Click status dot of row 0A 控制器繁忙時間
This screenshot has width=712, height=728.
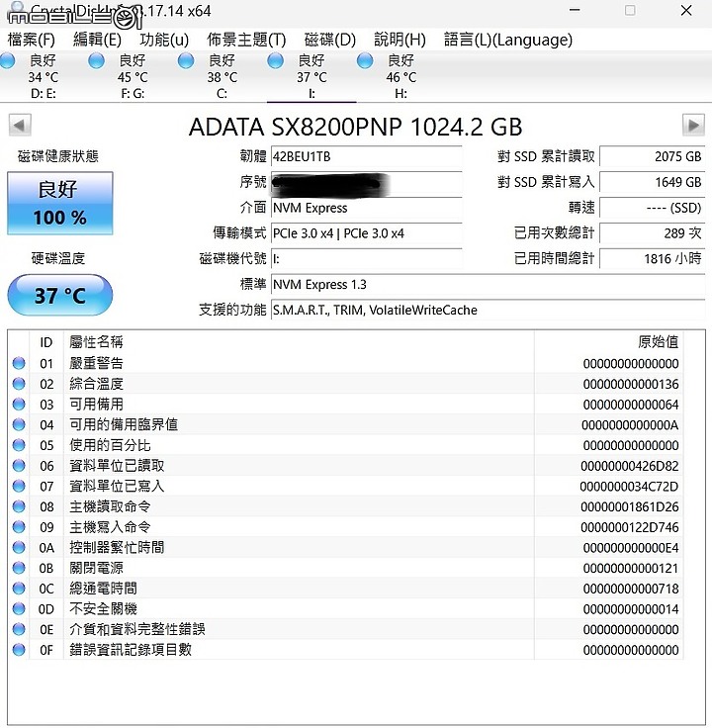point(19,547)
